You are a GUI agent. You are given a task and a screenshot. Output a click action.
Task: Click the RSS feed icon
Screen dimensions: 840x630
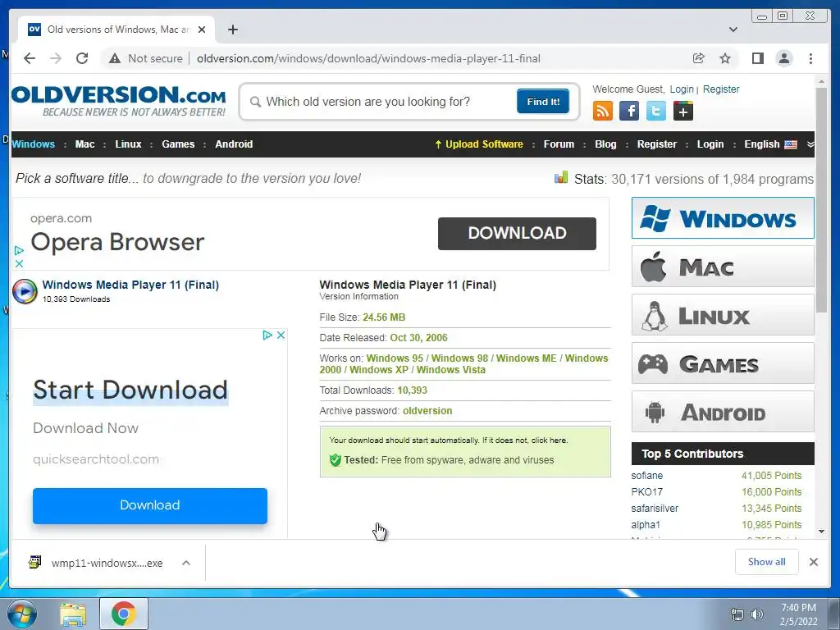(x=603, y=111)
